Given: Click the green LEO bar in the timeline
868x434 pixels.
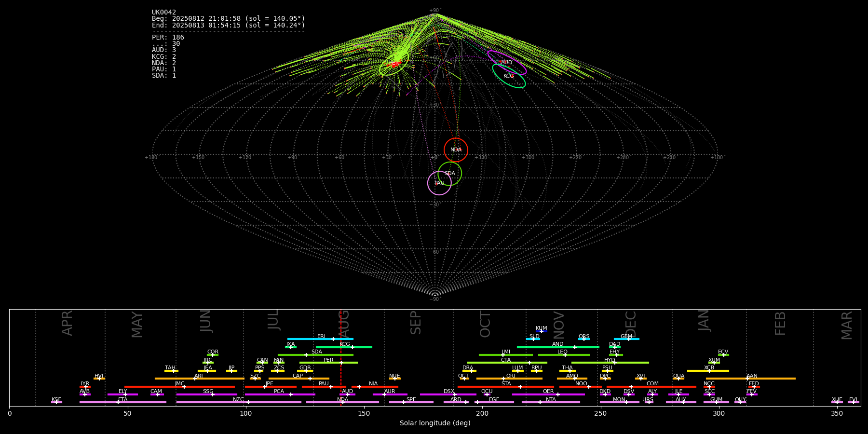Looking at the screenshot, I should 564,355.
